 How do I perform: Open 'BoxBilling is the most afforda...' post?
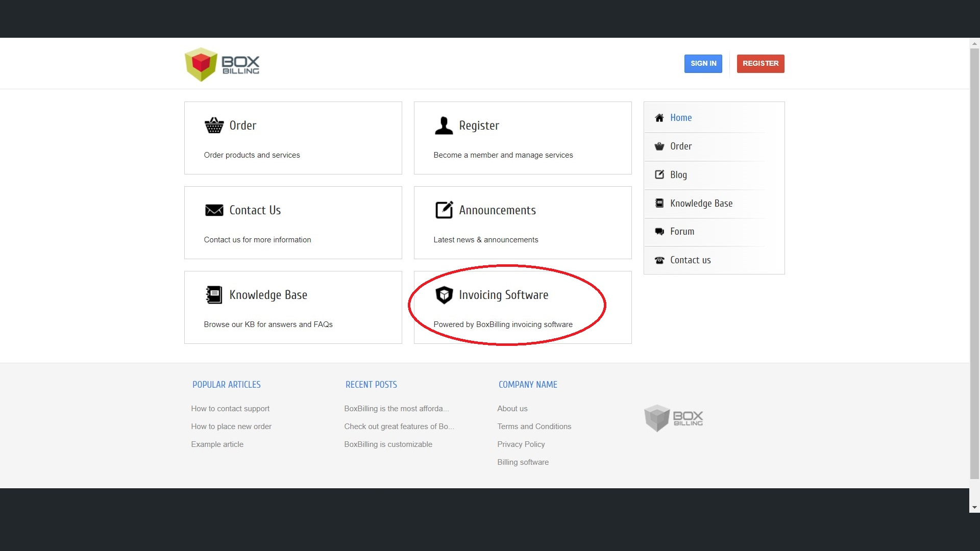tap(397, 409)
